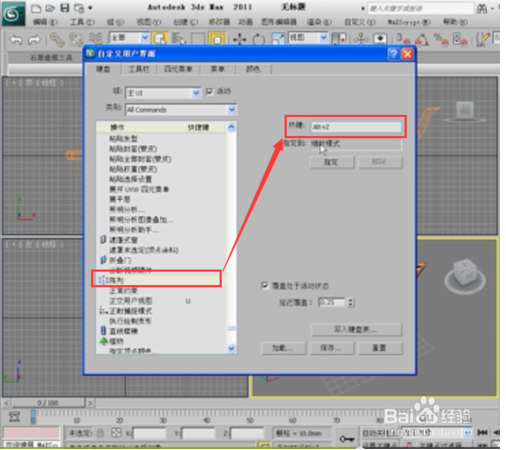Image resolution: width=506 pixels, height=450 pixels.
Task: Open the Select by Name icon
Action: pos(179,39)
